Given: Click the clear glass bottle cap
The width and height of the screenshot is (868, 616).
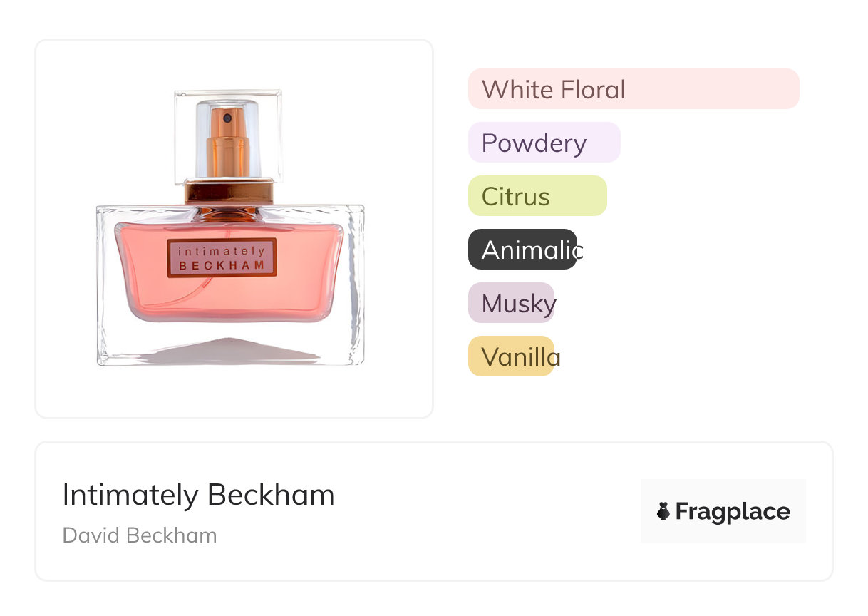Looking at the screenshot, I should (x=228, y=135).
